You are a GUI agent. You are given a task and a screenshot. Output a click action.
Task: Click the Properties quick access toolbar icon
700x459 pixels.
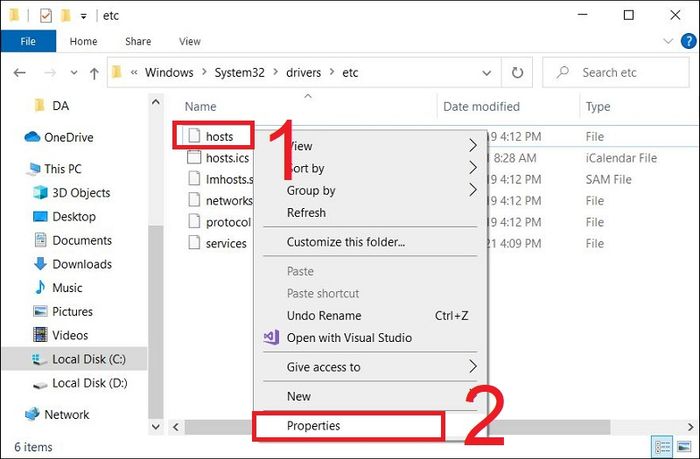click(x=46, y=16)
